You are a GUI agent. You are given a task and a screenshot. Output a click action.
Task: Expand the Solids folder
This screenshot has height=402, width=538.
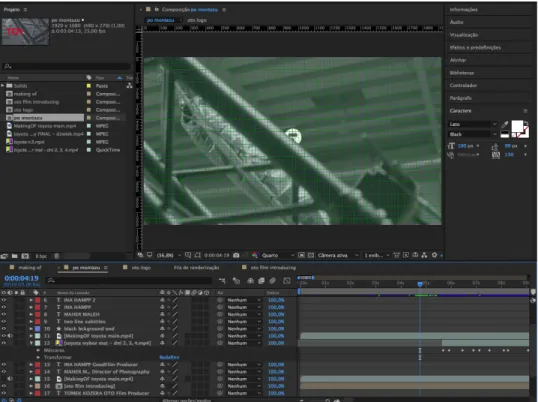click(3, 86)
